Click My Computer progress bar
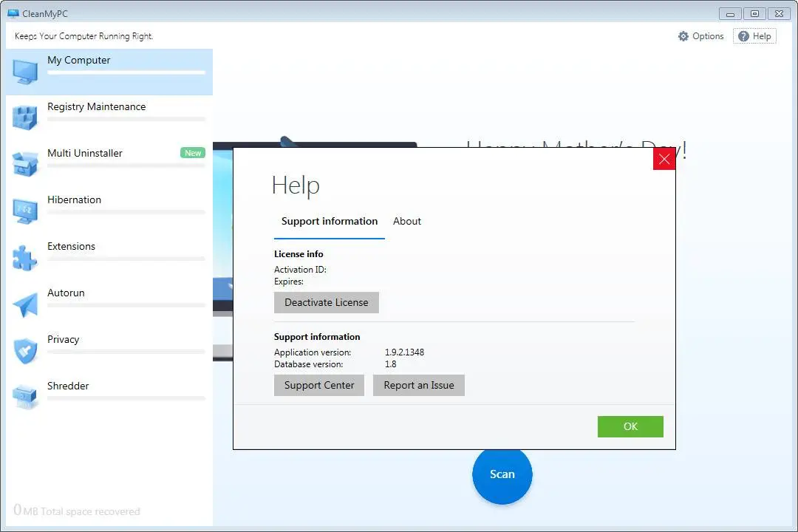 click(126, 73)
